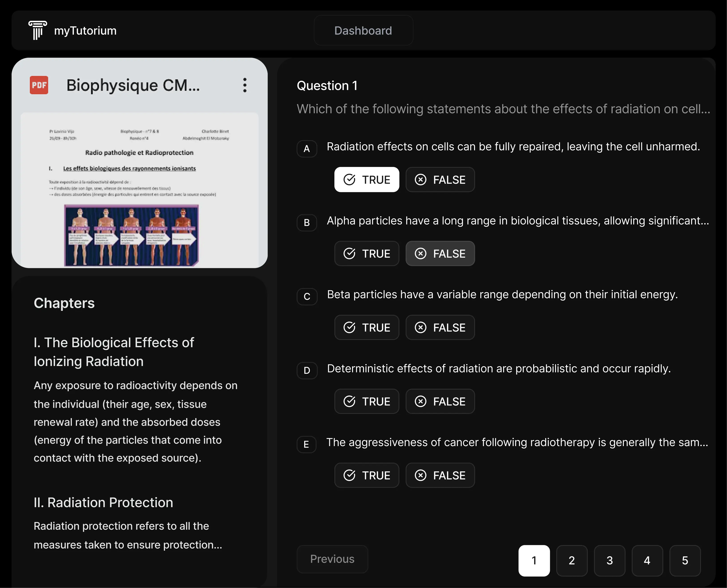Jump to question 5 using pagination
The height and width of the screenshot is (588, 727).
[x=685, y=560]
